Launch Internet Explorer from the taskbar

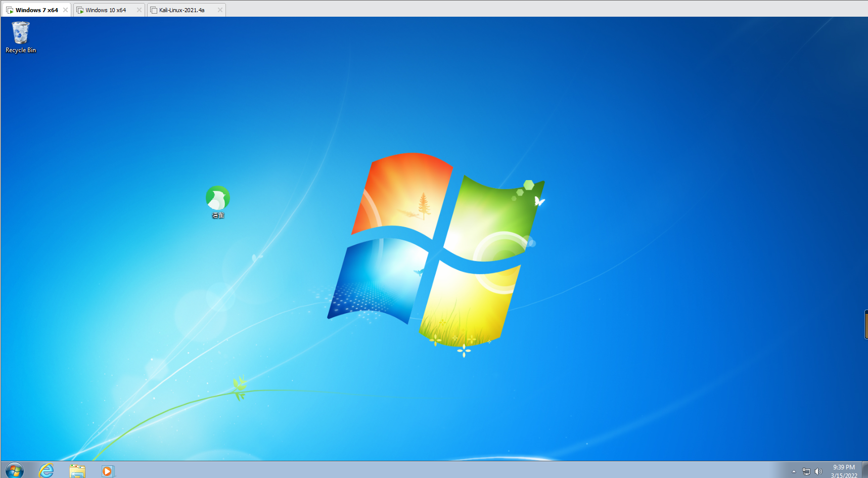[47, 470]
